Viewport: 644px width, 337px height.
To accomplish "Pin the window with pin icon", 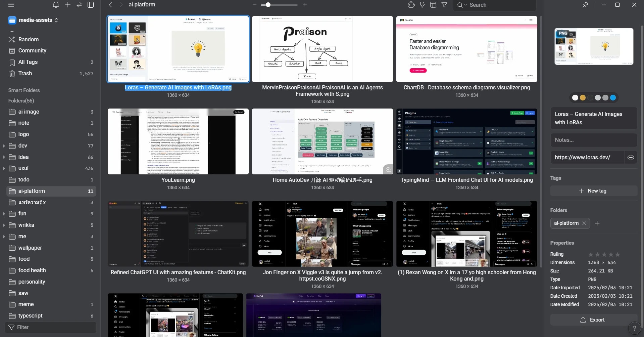I will (585, 5).
